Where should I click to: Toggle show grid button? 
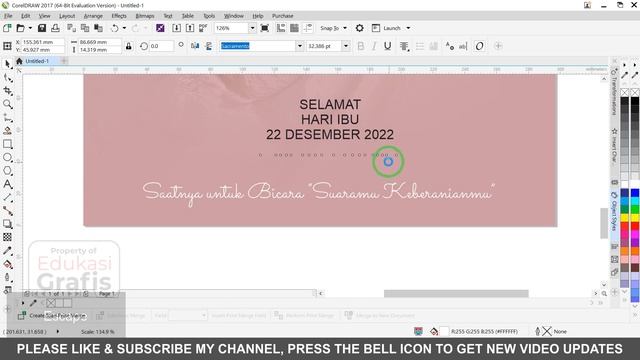(294, 28)
